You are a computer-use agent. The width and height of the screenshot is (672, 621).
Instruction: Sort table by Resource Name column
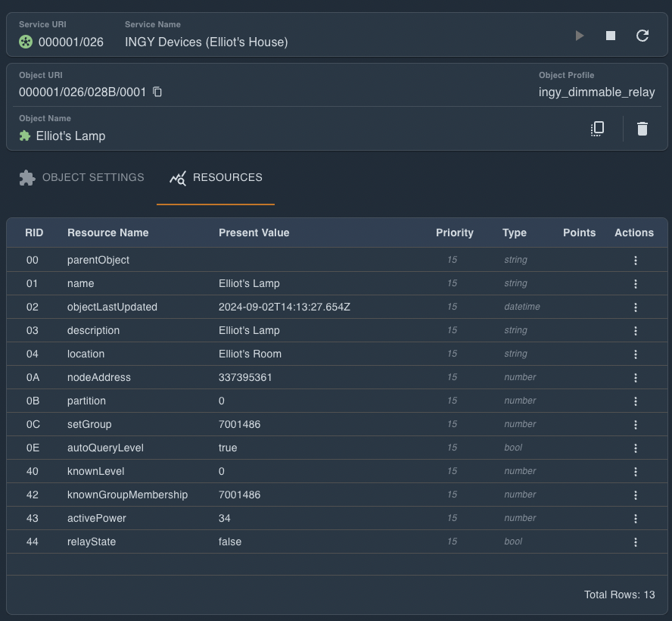tap(108, 233)
